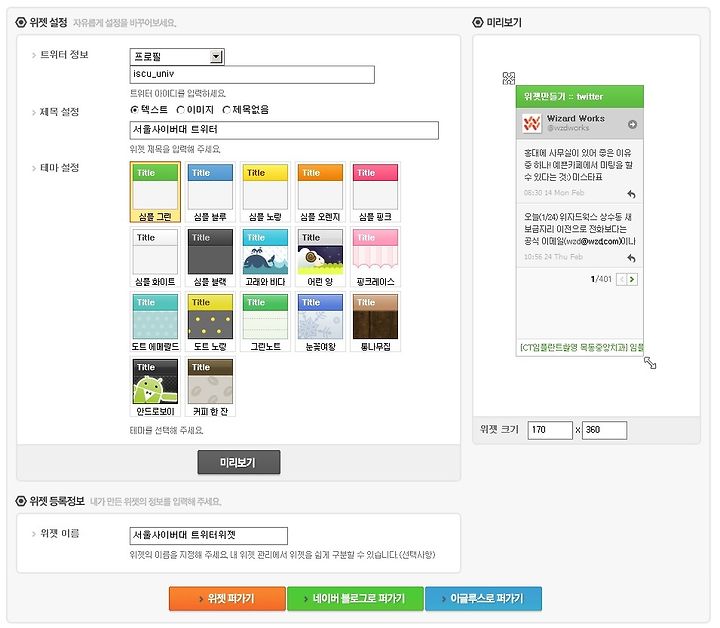Select the 이미지 title radio button
720x628 pixels.
point(180,110)
